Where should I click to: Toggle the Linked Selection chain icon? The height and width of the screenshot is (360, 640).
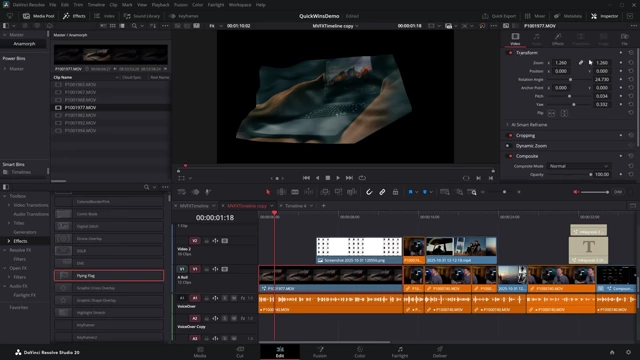click(x=382, y=192)
